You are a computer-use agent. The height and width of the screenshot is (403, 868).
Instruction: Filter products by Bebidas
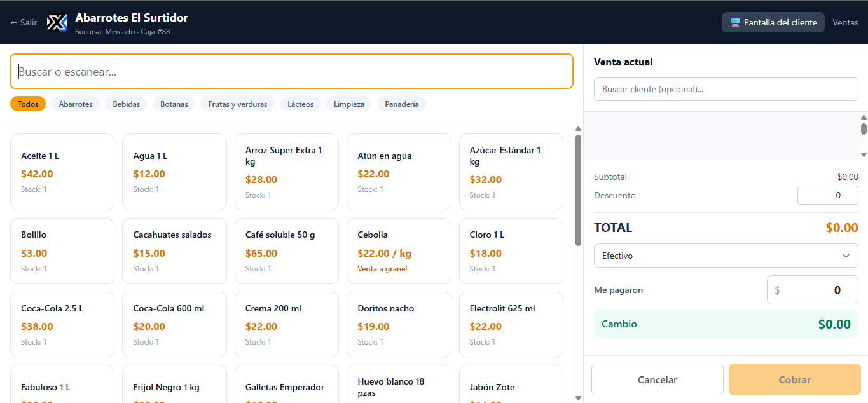point(127,104)
